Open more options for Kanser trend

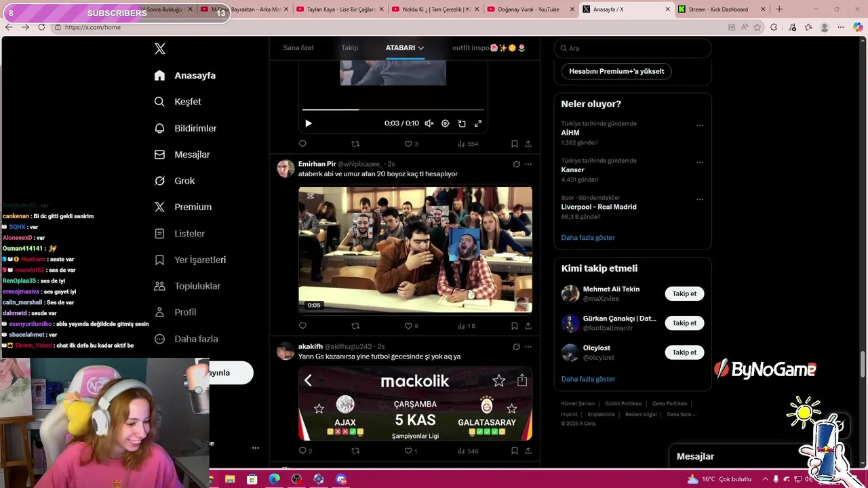[700, 163]
